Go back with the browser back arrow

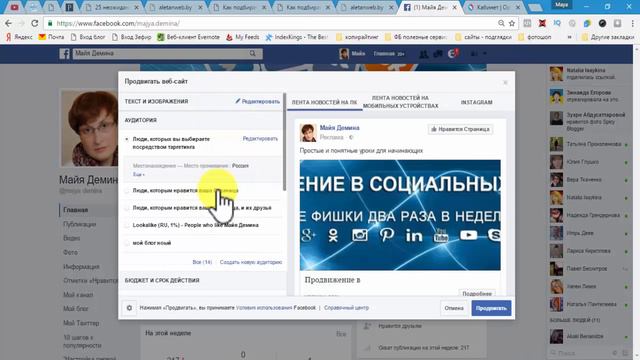pos(8,23)
